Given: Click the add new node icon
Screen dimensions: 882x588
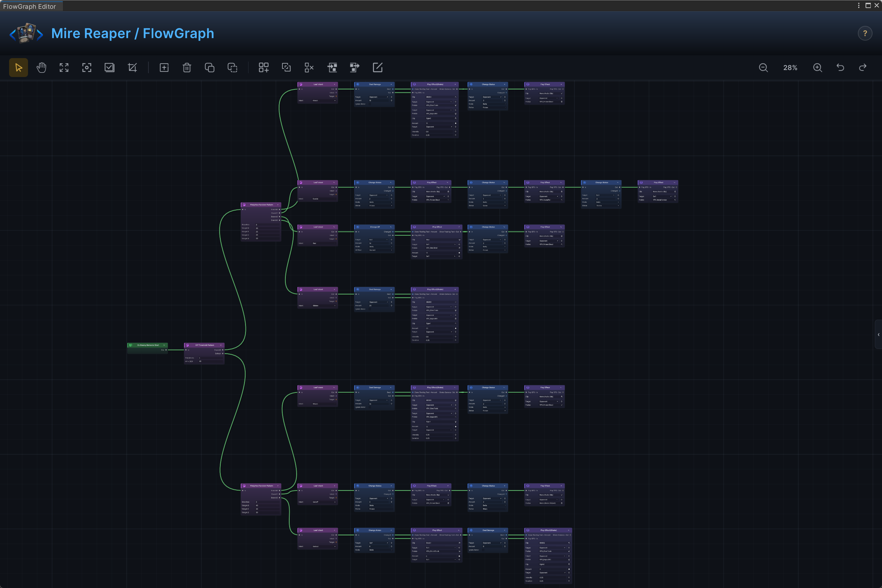Looking at the screenshot, I should pos(164,68).
